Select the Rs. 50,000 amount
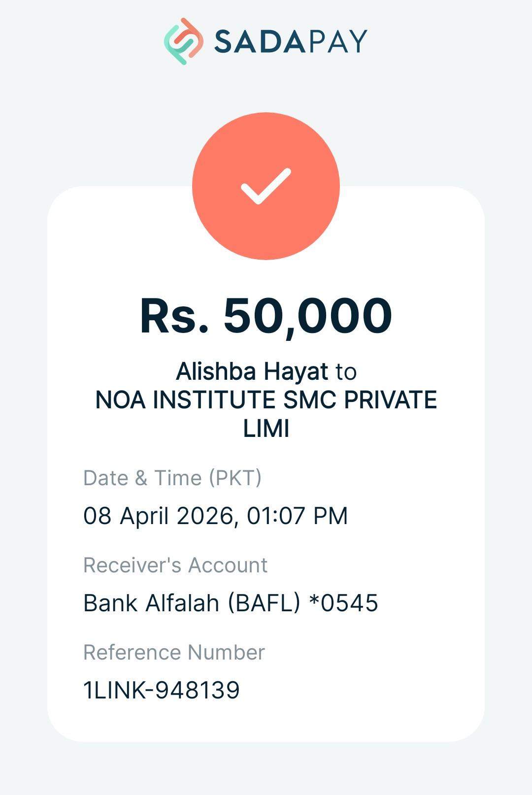532x795 pixels. tap(266, 316)
